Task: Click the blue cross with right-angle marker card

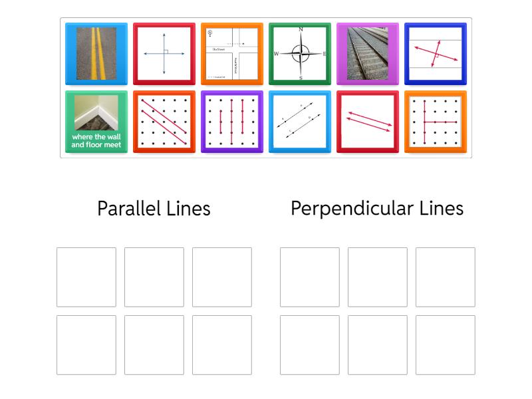Action: coord(164,54)
